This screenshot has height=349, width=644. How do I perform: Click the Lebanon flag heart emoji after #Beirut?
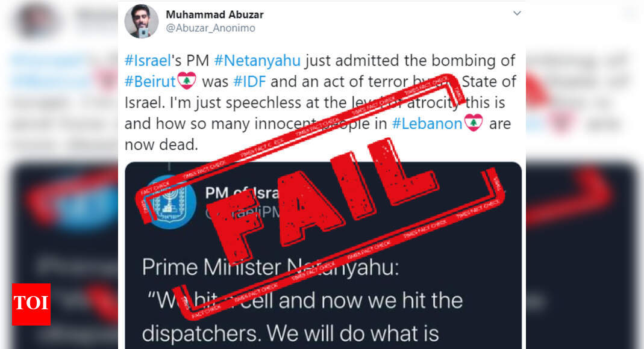click(187, 81)
